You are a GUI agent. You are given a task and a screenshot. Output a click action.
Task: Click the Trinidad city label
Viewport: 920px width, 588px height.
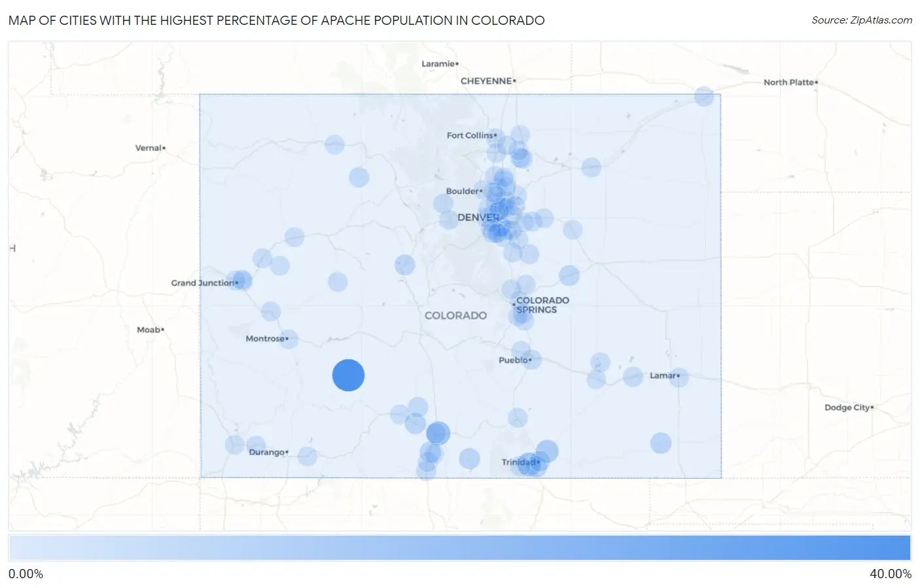[520, 462]
